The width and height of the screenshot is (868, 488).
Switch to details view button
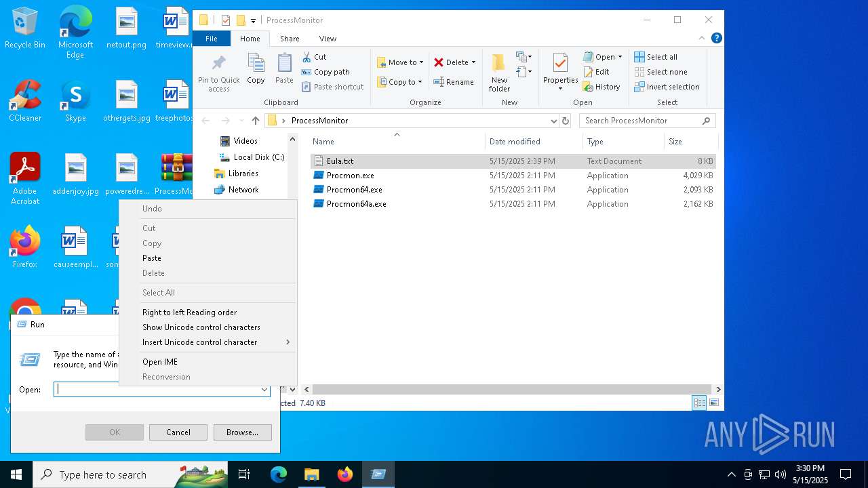coord(699,403)
